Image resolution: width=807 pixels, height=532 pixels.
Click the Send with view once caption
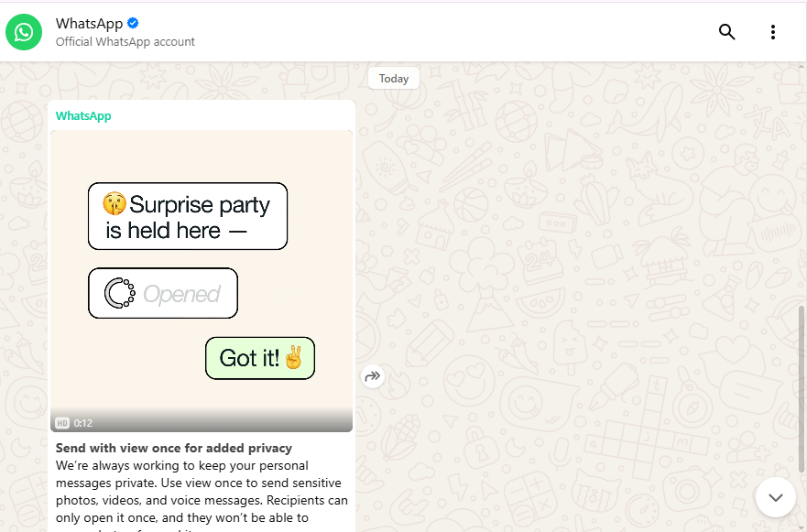click(174, 448)
